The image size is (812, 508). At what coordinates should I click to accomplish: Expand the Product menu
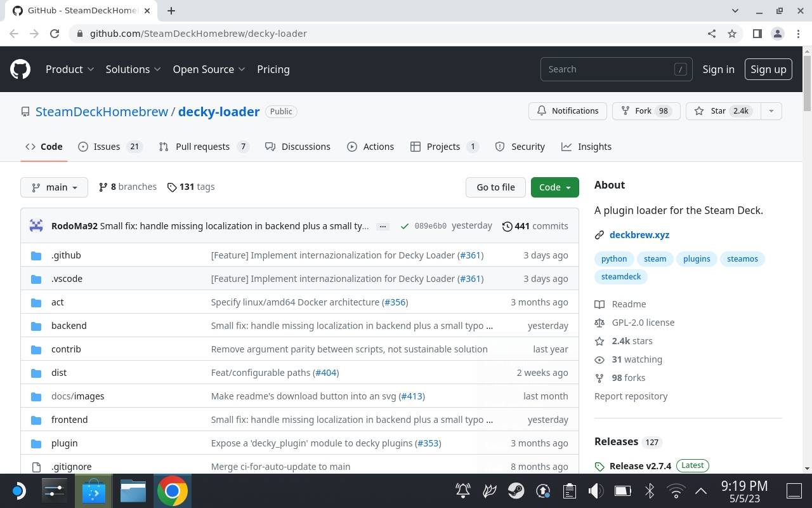tap(70, 69)
